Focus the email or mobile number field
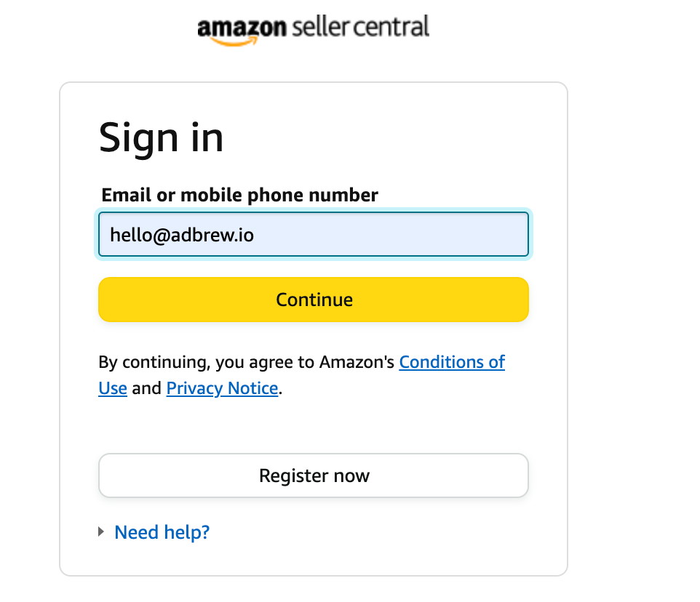Viewport: 700px width, 602px height. pos(314,234)
